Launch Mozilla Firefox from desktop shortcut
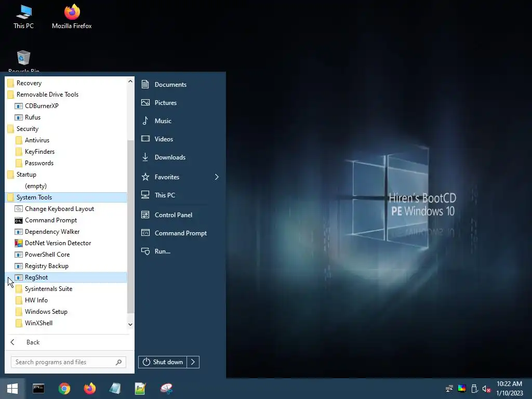The height and width of the screenshot is (399, 532). click(x=72, y=17)
